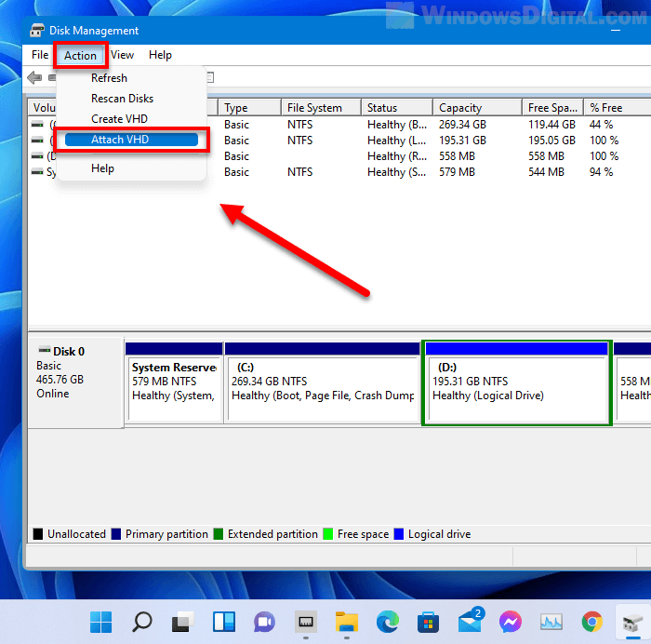Click the 195.31 GB capacity cell in list
The width and height of the screenshot is (651, 644).
(462, 140)
